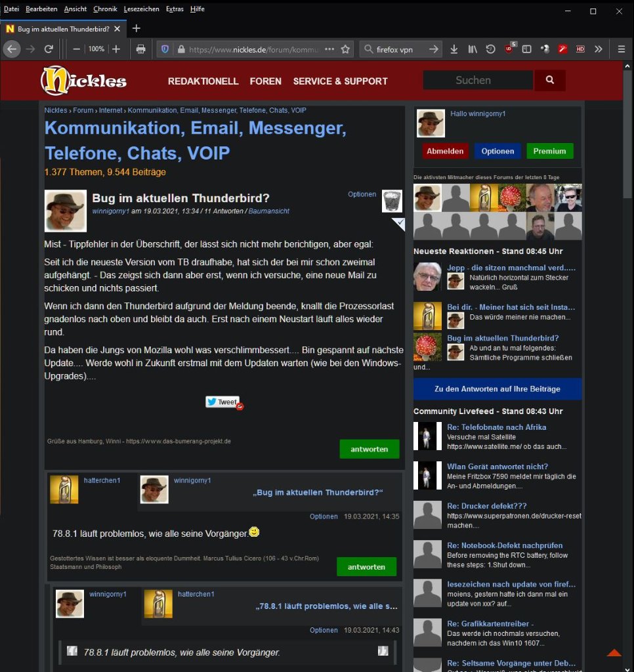Open FOREN navigation item
This screenshot has width=634, height=672.
pos(266,81)
